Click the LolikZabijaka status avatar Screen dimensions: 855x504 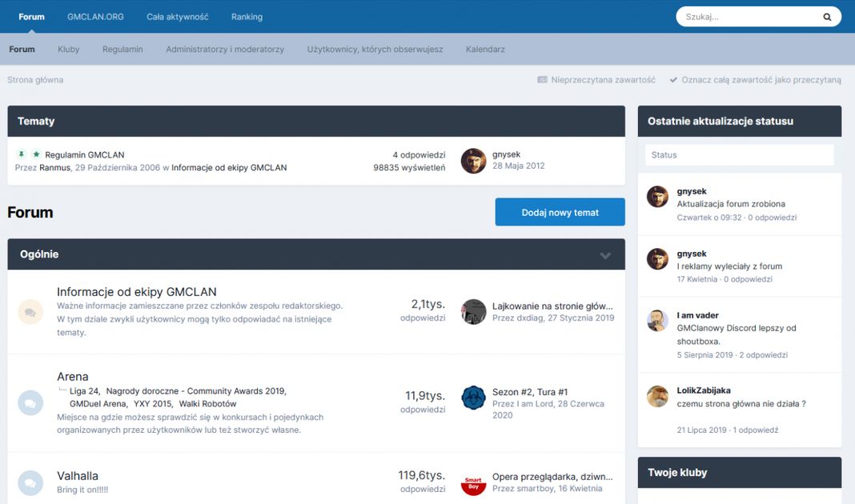click(x=657, y=396)
